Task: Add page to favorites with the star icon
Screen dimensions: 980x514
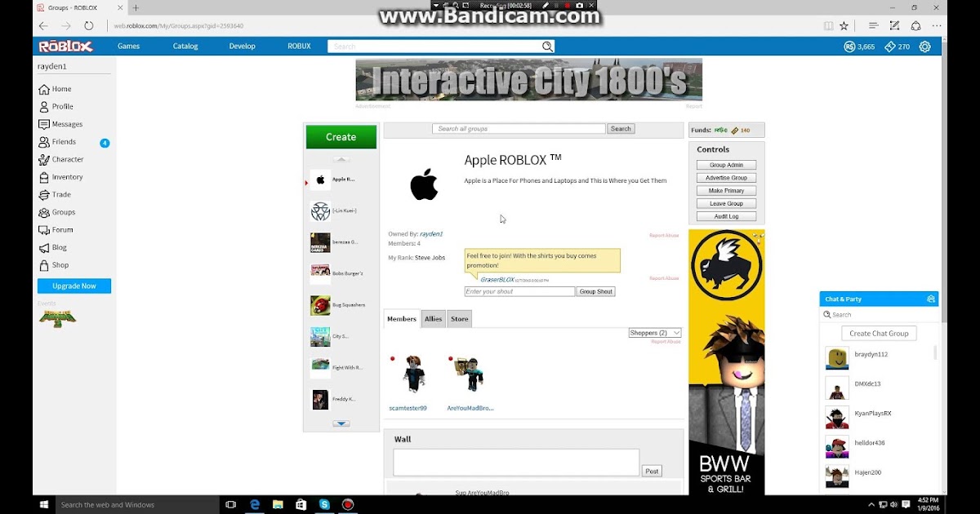Action: [x=844, y=25]
